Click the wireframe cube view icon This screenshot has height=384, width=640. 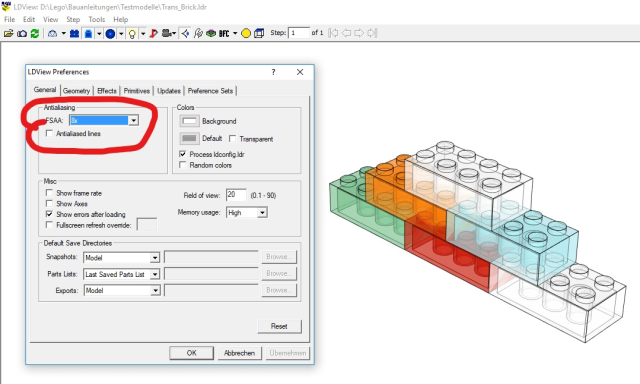click(x=259, y=33)
